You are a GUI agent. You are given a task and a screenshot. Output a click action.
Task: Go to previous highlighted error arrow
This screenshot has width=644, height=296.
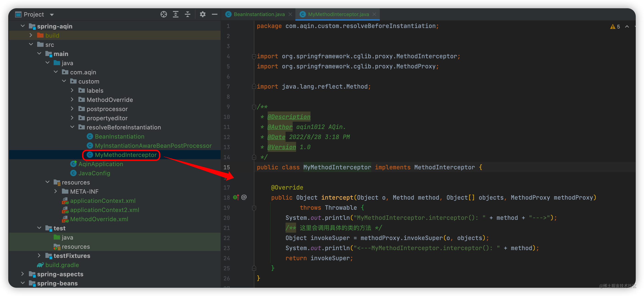point(627,27)
